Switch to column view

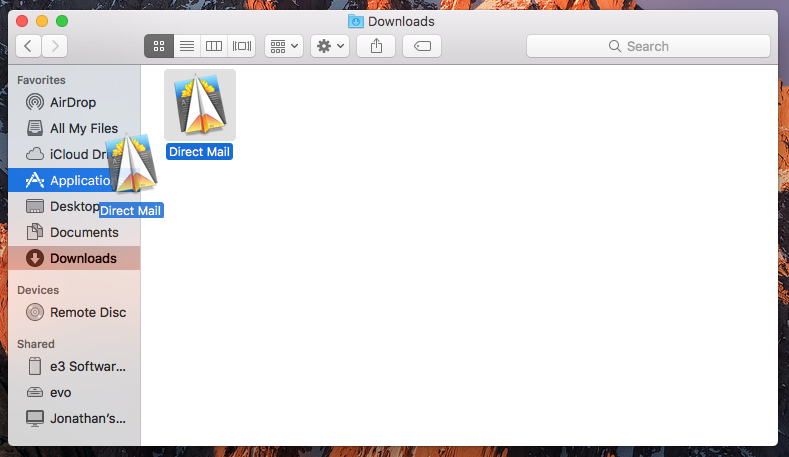pyautogui.click(x=214, y=46)
